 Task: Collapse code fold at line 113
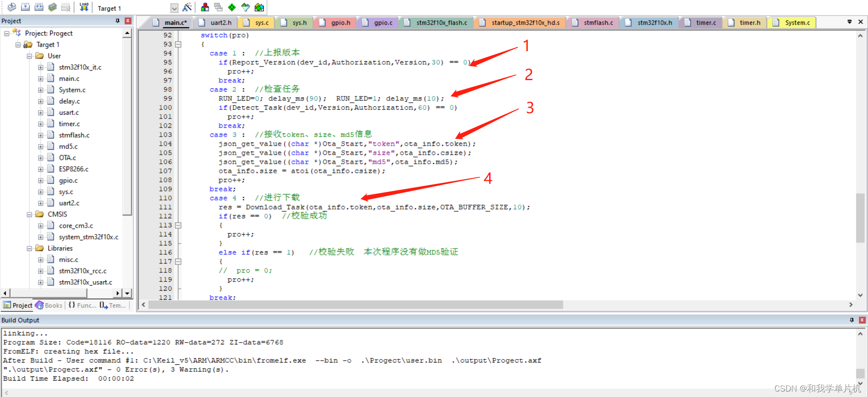coord(178,225)
